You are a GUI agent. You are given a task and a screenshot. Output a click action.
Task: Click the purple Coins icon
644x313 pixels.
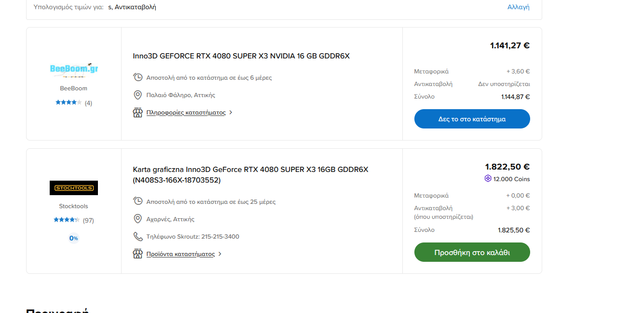point(488,179)
